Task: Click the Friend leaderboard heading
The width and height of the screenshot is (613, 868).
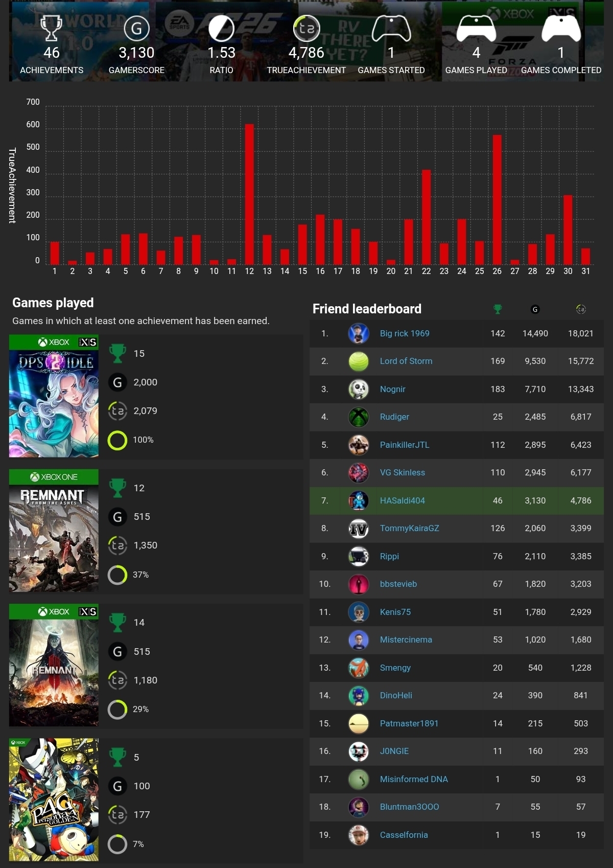Action: (x=367, y=309)
